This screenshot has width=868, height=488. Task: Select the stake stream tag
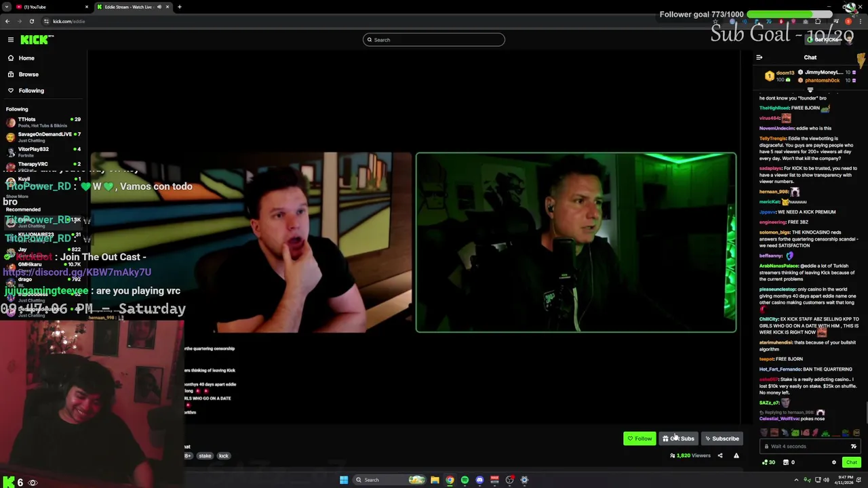(x=205, y=456)
